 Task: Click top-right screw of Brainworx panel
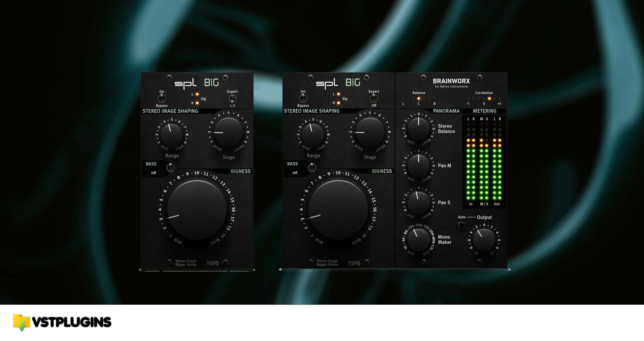tap(479, 78)
